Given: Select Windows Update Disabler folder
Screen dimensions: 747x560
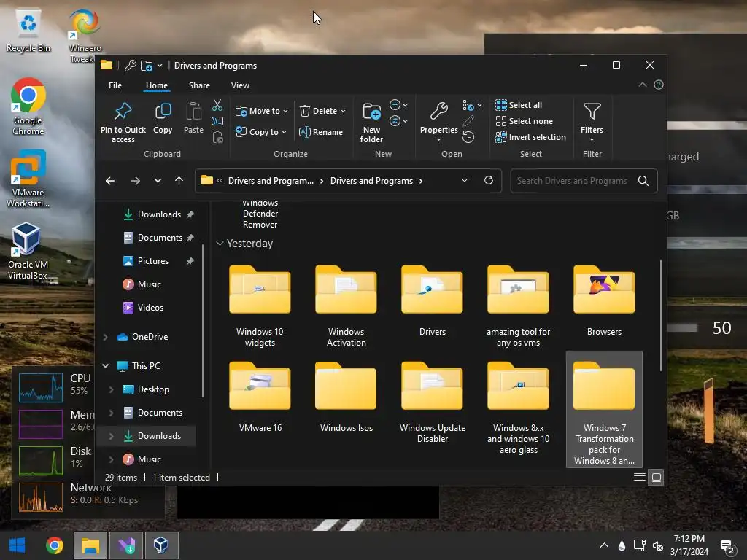Looking at the screenshot, I should 432,402.
